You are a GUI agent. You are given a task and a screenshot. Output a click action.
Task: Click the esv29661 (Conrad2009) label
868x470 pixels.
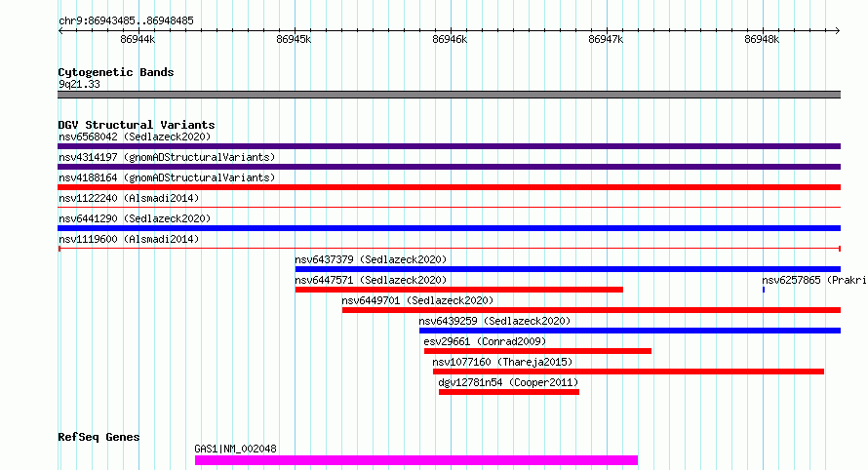tap(485, 341)
